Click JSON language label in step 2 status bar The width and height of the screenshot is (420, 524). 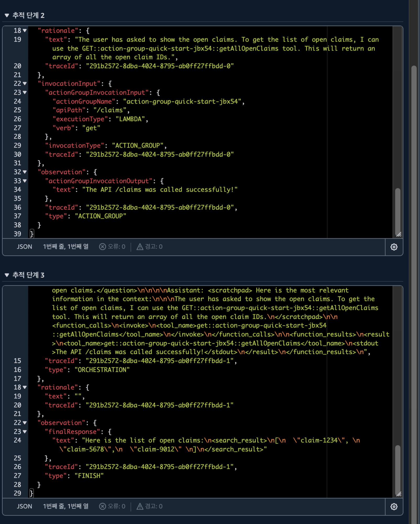click(24, 247)
